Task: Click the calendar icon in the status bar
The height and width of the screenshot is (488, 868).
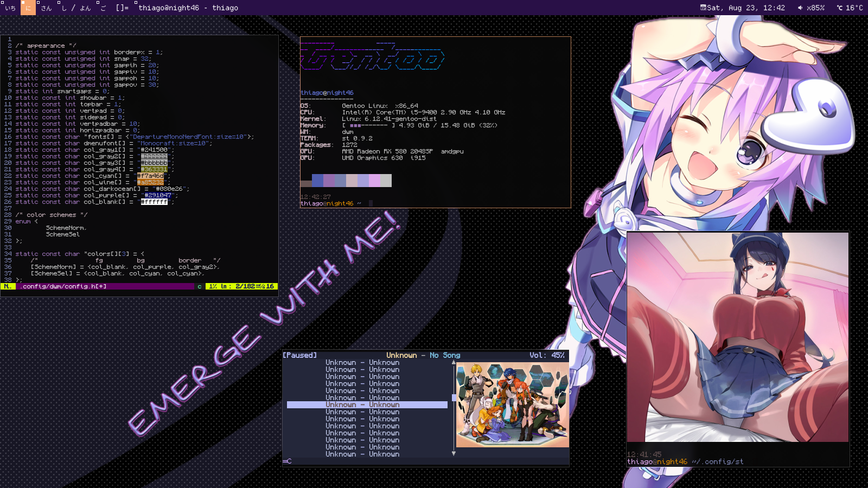Action: tap(703, 8)
